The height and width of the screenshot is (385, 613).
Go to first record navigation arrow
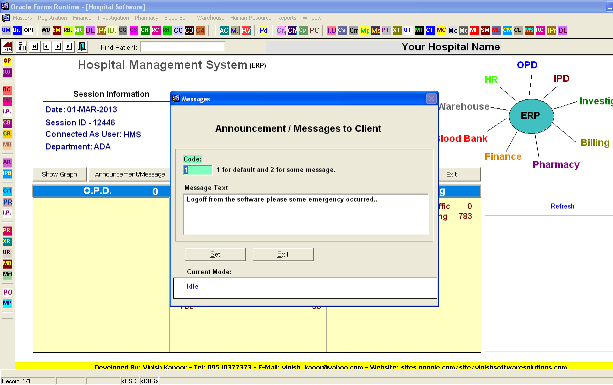(35, 47)
